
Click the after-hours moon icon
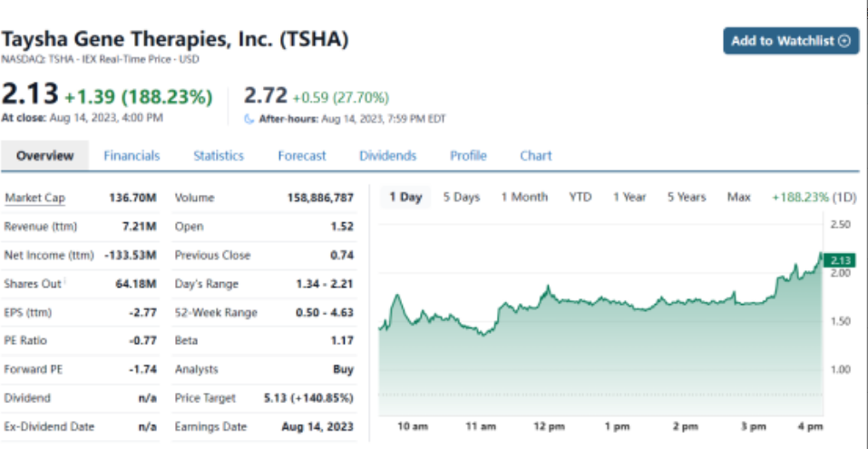click(250, 118)
